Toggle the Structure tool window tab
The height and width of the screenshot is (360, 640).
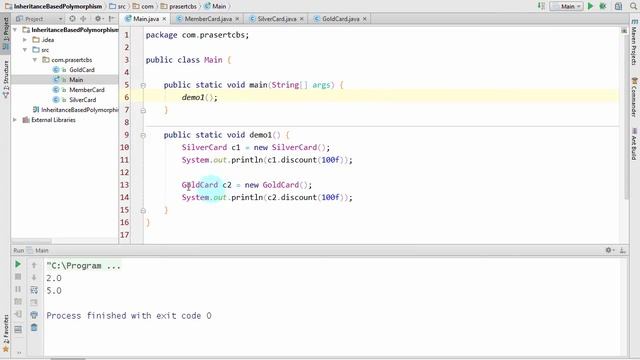(6, 79)
